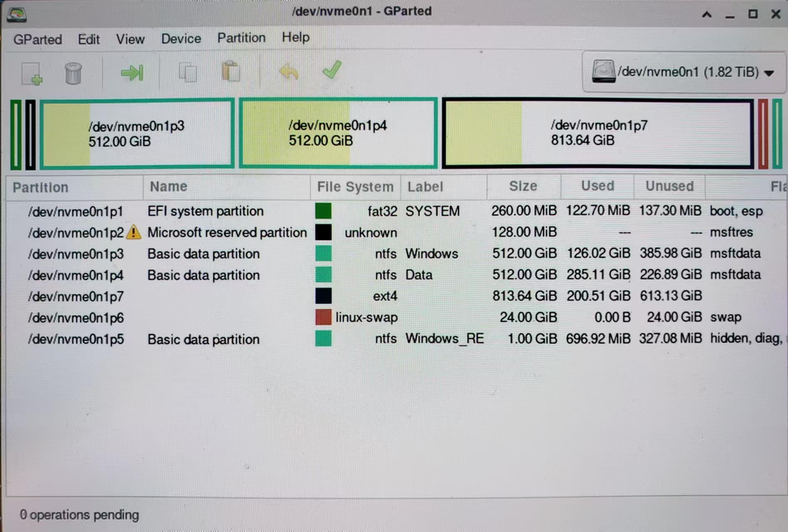Open the GParted menu

click(x=37, y=40)
